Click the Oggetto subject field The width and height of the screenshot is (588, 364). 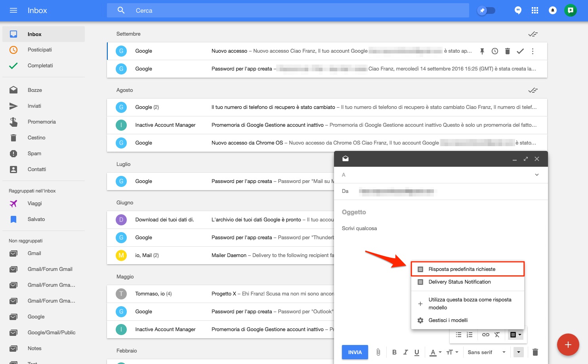click(x=441, y=212)
